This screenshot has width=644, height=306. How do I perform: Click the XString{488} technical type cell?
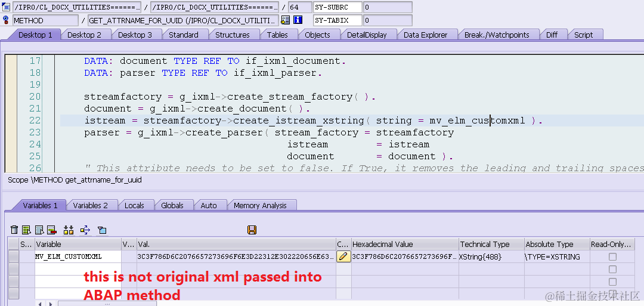[x=491, y=257]
